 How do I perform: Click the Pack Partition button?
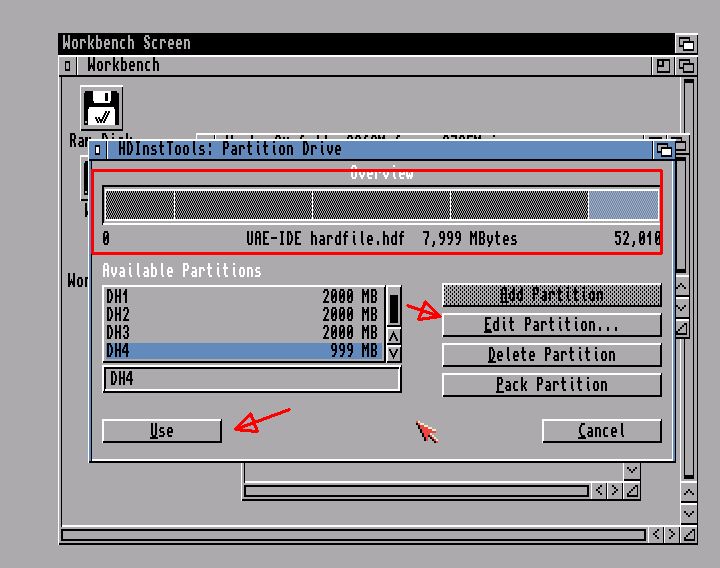pos(551,385)
